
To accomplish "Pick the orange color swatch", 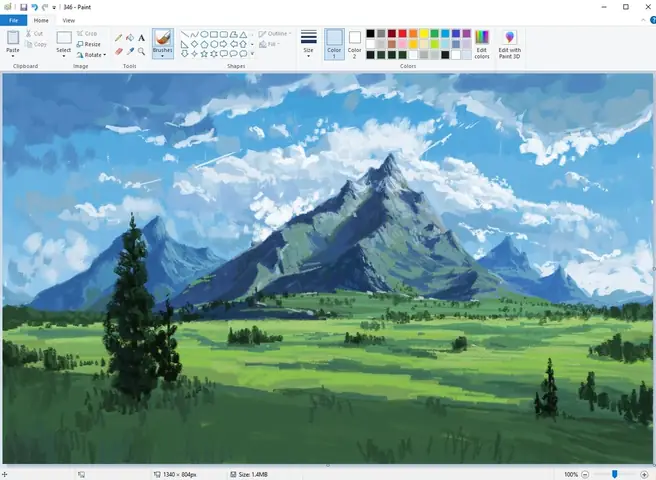I will click(x=413, y=33).
